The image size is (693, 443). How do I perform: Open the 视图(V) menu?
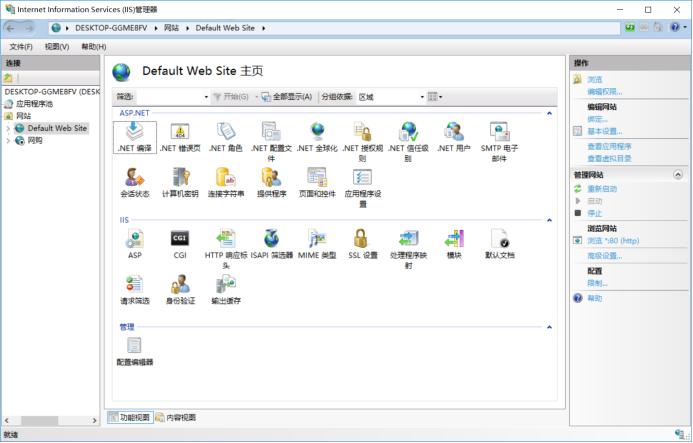pyautogui.click(x=57, y=47)
